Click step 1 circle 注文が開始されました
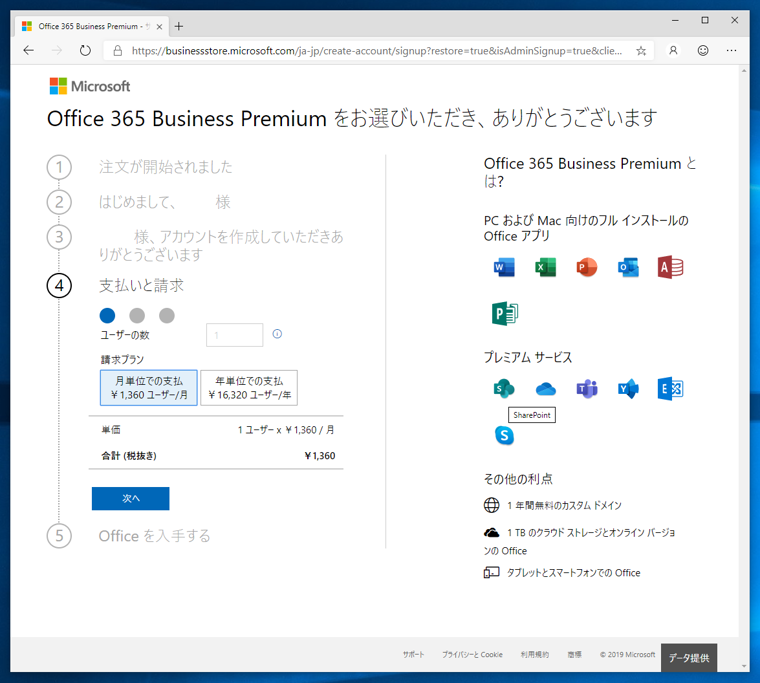The height and width of the screenshot is (683, 760). pyautogui.click(x=59, y=167)
